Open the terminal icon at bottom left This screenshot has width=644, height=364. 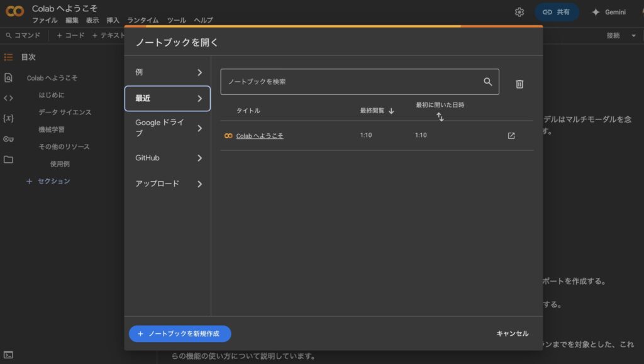tap(8, 355)
